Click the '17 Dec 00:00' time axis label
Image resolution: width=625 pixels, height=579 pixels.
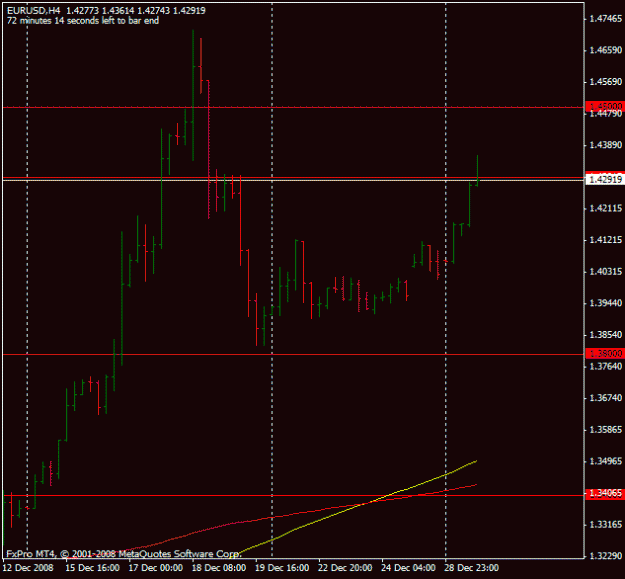156,568
